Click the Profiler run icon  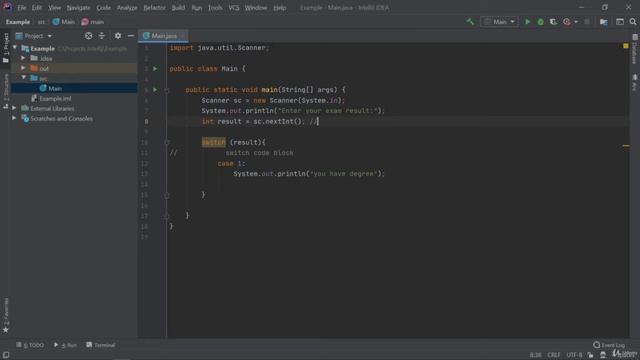tap(567, 22)
